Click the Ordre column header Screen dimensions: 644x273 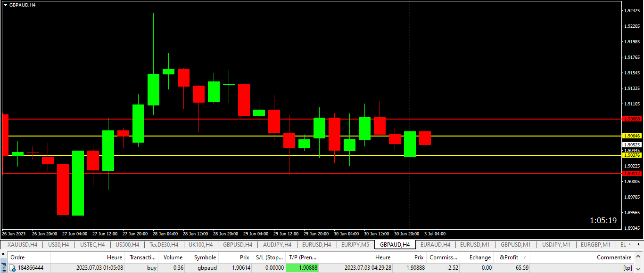click(x=17, y=257)
